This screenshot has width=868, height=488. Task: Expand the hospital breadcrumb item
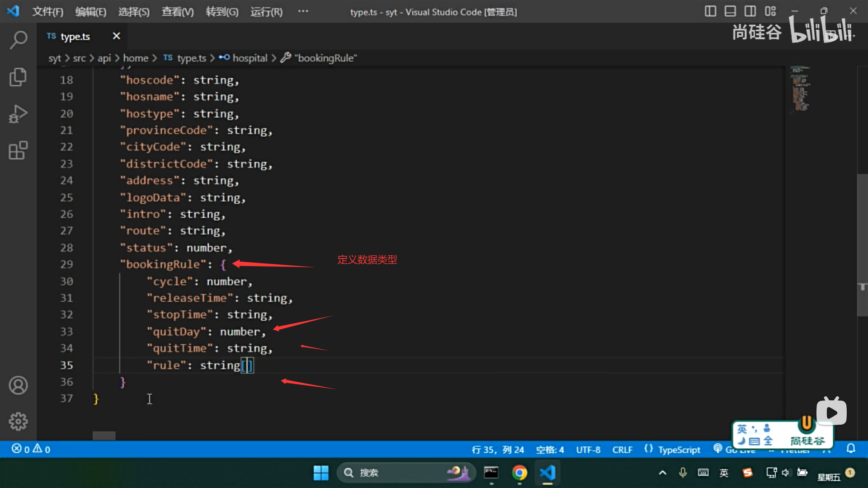point(250,58)
